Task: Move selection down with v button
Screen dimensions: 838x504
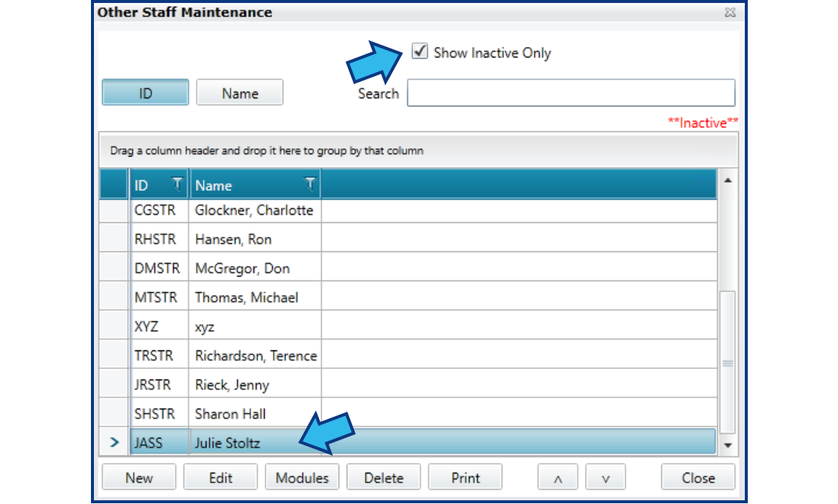Action: [x=605, y=477]
